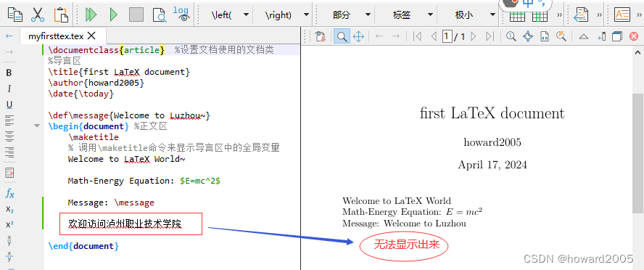Expand the table toolbar overflow chevron
644x270 pixels.
(559, 15)
